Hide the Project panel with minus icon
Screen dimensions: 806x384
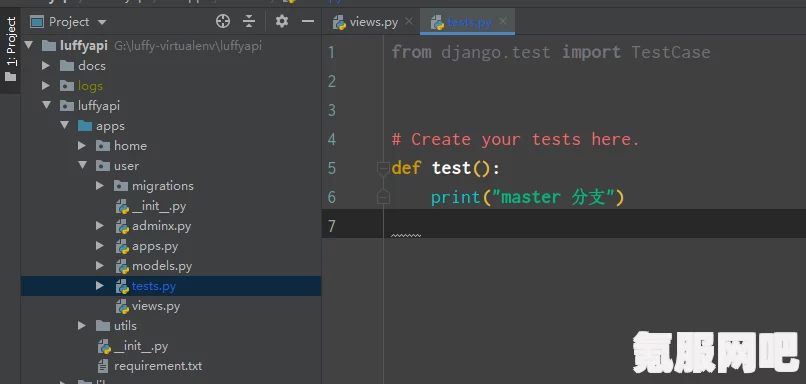pos(308,21)
